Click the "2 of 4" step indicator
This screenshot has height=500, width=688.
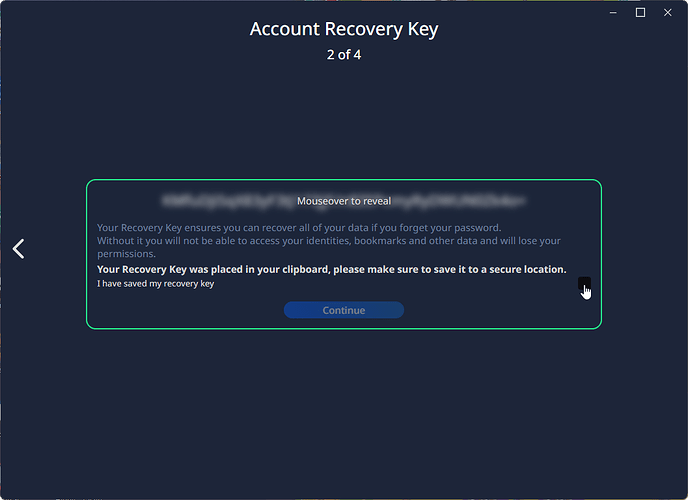(x=343, y=54)
